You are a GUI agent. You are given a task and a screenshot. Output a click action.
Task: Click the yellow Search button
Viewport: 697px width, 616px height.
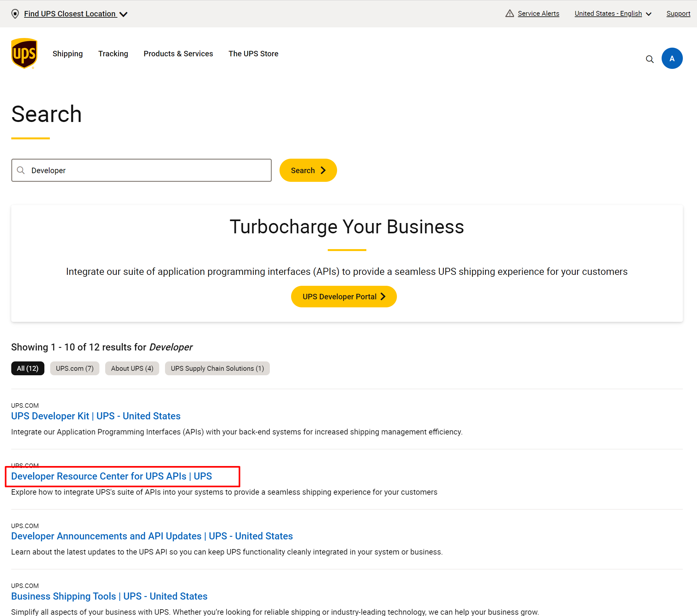[x=308, y=170]
